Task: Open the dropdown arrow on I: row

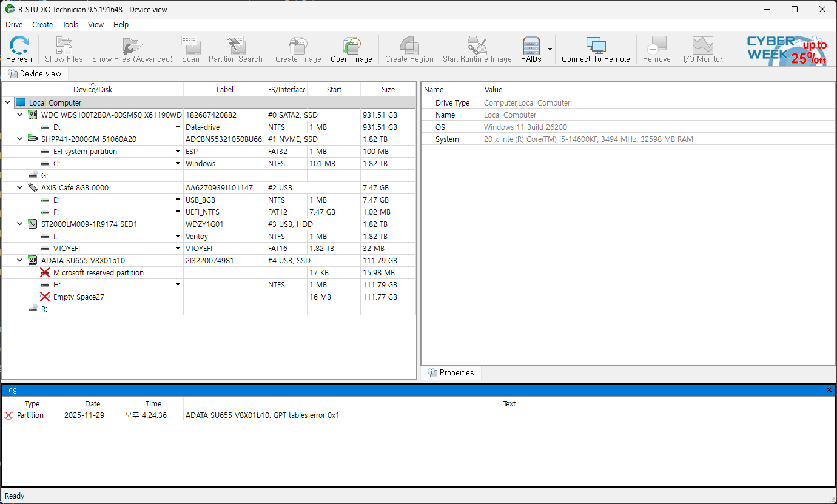Action: click(x=178, y=237)
